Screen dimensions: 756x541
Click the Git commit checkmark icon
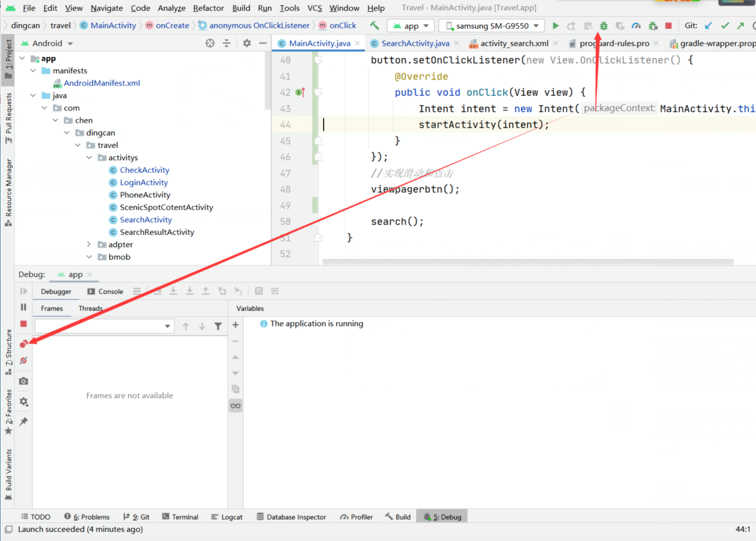click(x=725, y=25)
